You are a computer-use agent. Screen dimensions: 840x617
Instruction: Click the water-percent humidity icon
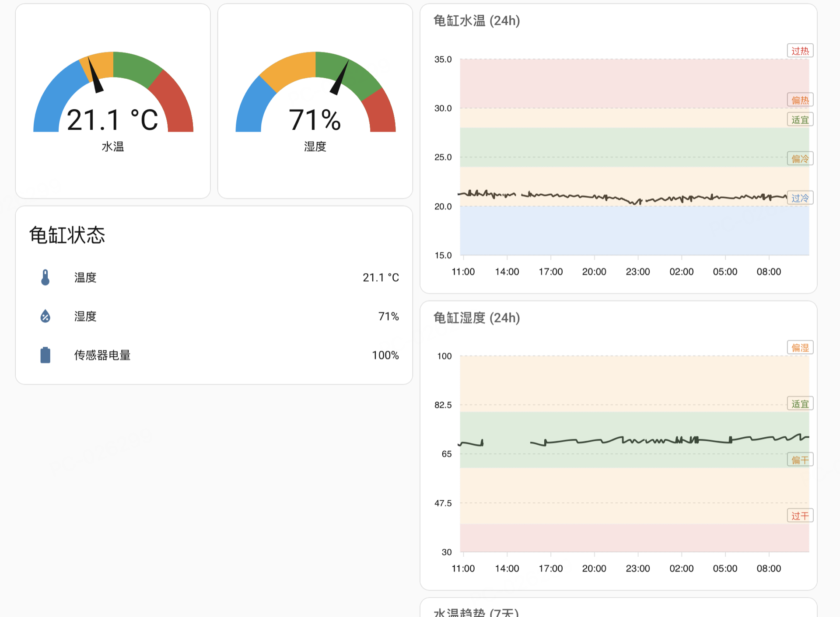click(x=45, y=316)
